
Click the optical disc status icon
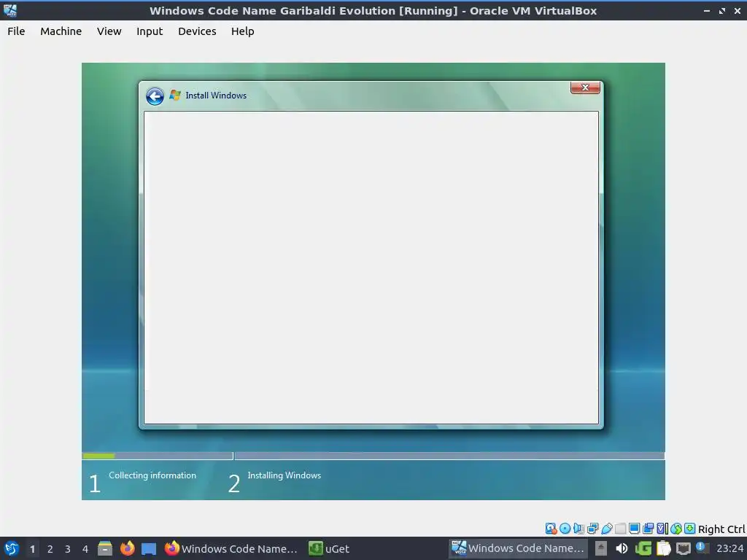pyautogui.click(x=565, y=529)
